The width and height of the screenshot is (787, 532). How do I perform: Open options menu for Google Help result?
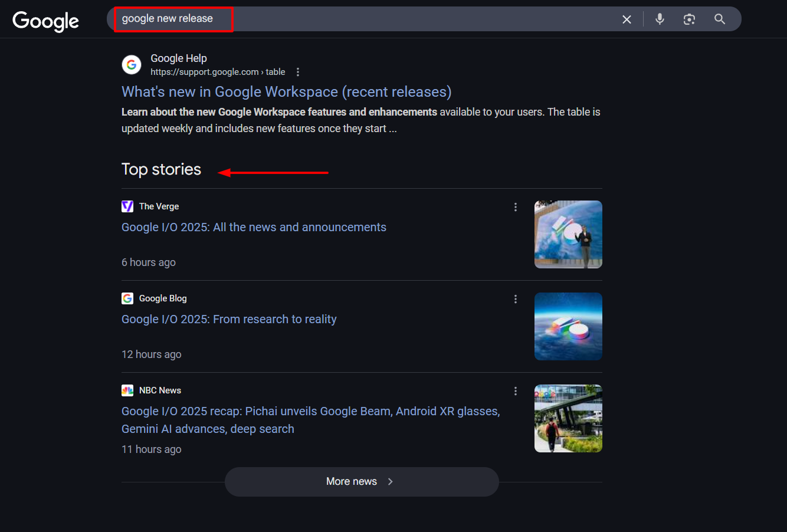298,72
